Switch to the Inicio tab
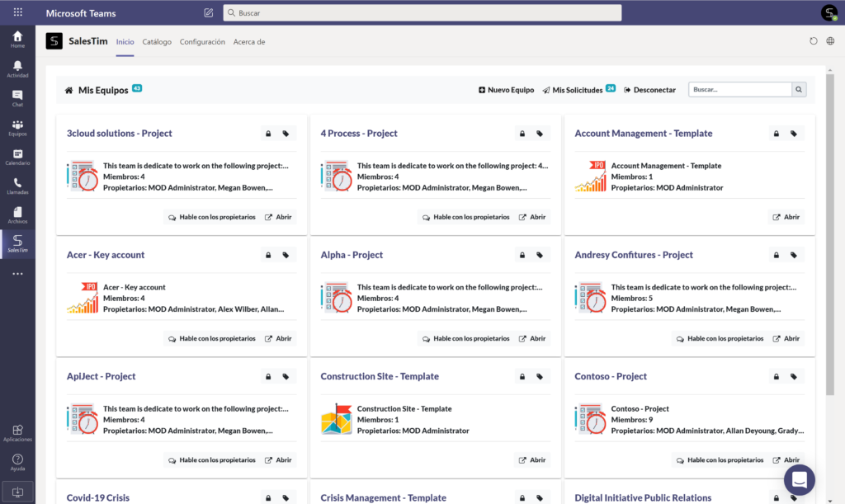This screenshot has height=504, width=845. 125,41
